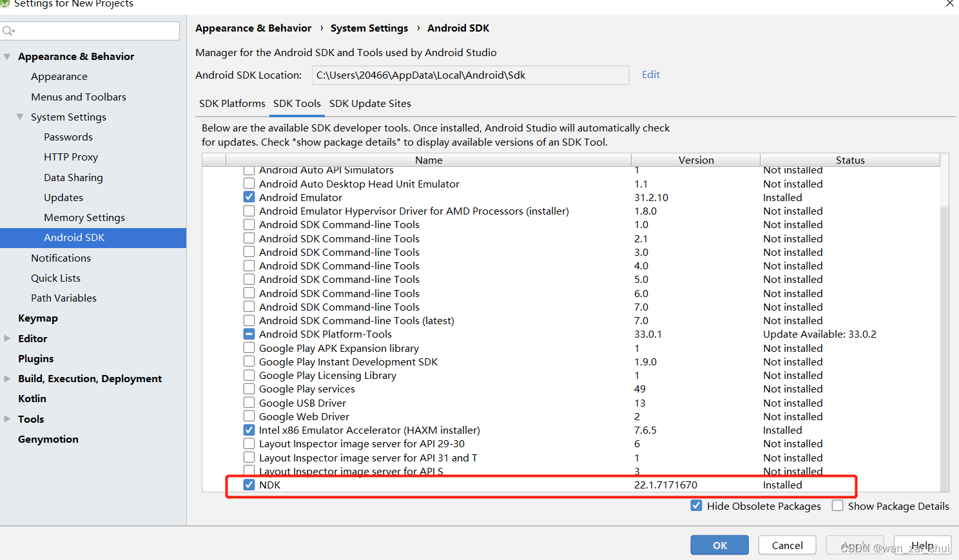Click the Cancel button

pyautogui.click(x=788, y=545)
